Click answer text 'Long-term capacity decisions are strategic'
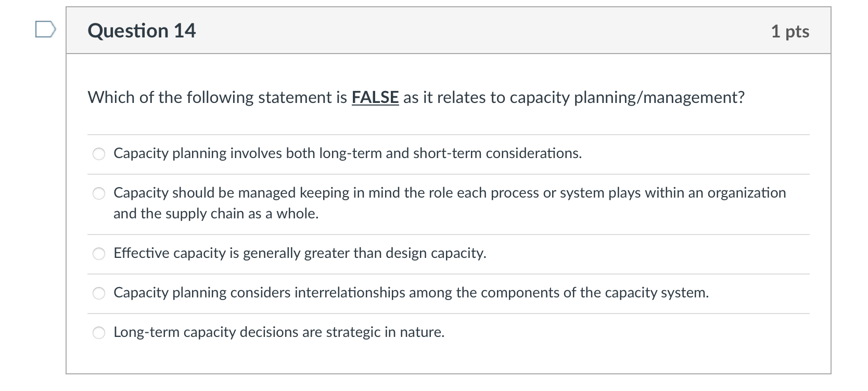 pos(278,332)
